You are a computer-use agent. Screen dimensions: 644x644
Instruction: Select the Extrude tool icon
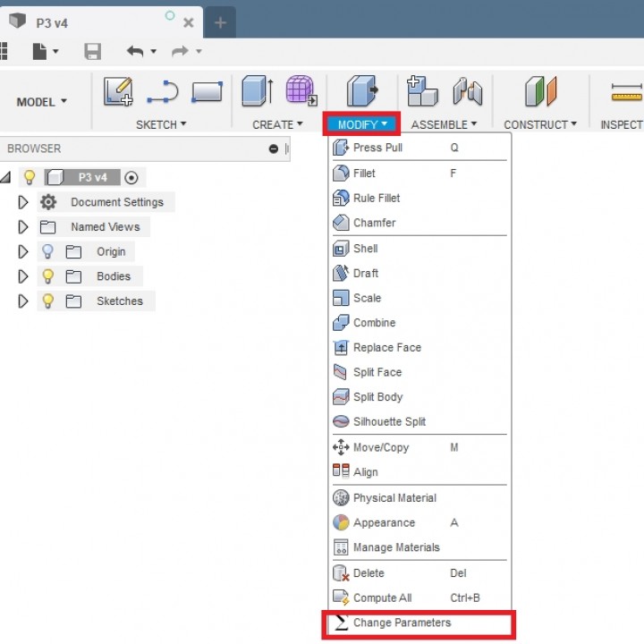click(x=258, y=91)
